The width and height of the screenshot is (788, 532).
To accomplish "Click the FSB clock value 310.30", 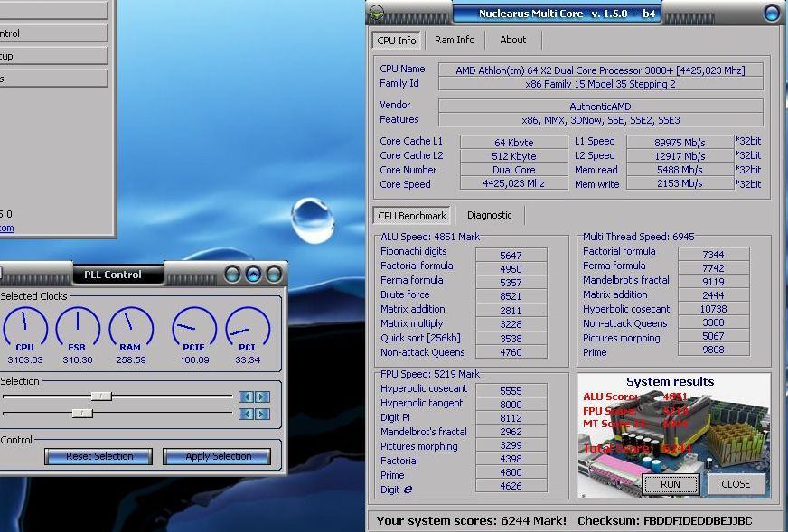I will (x=78, y=359).
